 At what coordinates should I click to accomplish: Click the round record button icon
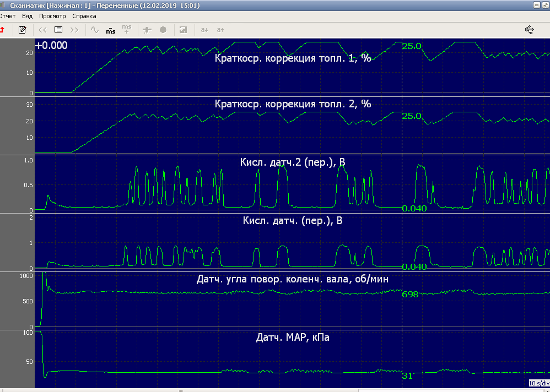coord(163,30)
